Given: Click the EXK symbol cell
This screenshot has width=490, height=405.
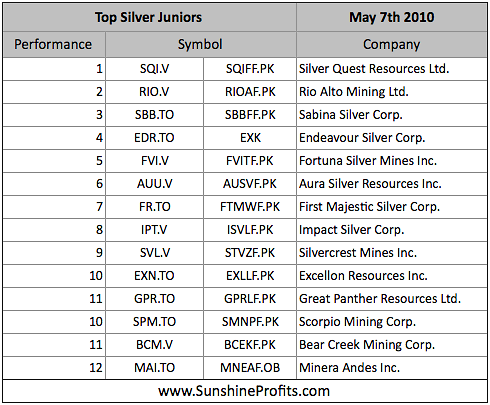Looking at the screenshot, I should coord(250,138).
